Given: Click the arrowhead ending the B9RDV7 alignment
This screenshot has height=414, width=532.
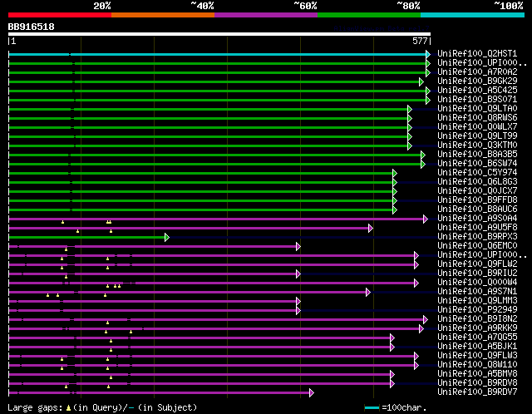Looking at the screenshot, I should tap(312, 393).
